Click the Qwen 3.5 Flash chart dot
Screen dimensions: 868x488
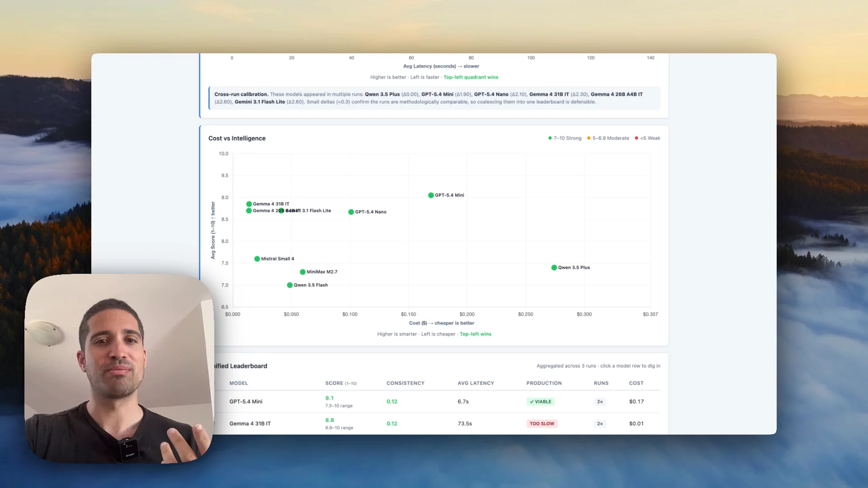[x=289, y=285]
